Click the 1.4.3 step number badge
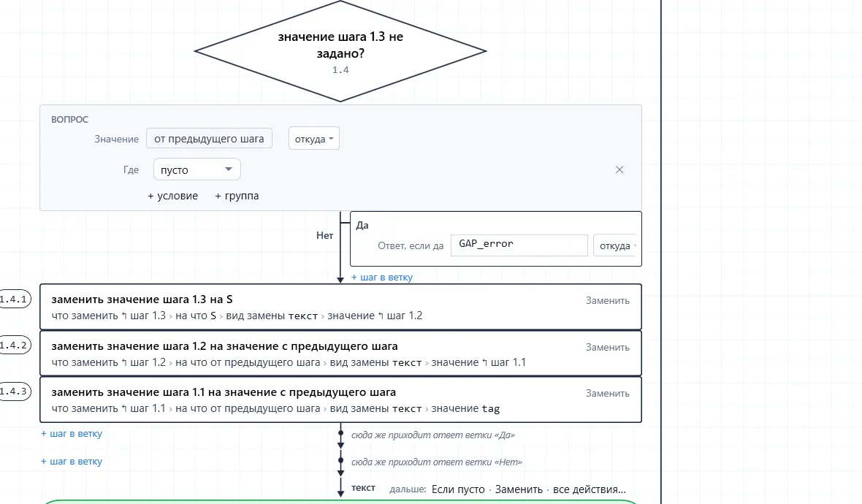Viewport: 862px width, 504px height. (14, 392)
